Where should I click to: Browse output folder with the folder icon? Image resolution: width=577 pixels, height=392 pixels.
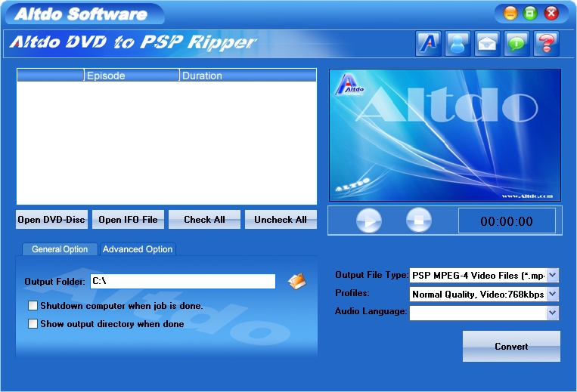297,282
